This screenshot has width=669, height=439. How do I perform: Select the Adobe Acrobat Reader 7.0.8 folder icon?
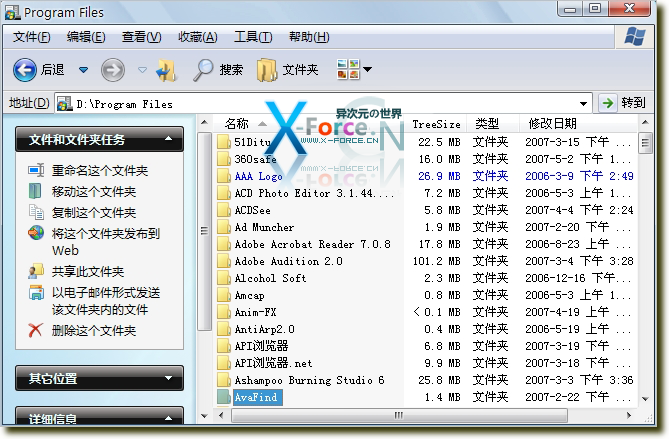(x=224, y=244)
